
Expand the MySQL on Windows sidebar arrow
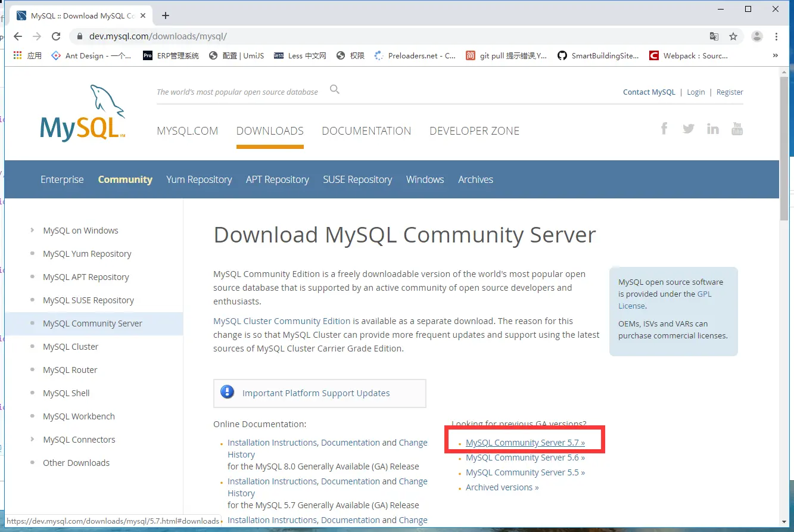(x=32, y=230)
